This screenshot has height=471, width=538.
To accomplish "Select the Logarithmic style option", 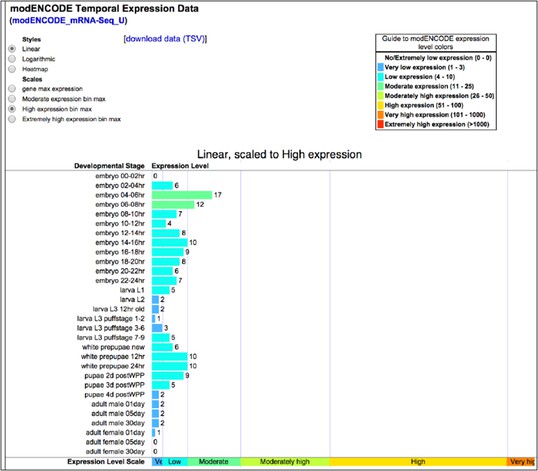I will pos(12,59).
